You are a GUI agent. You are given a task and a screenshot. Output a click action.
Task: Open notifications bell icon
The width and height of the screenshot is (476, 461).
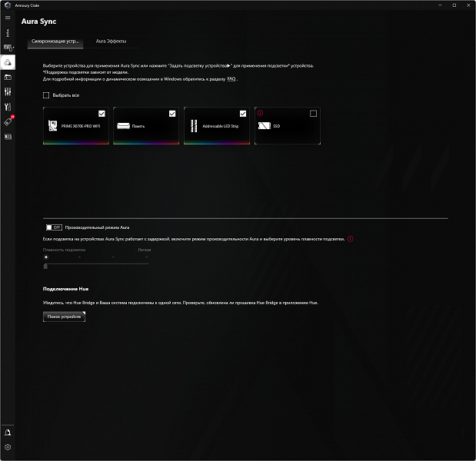[x=8, y=433]
